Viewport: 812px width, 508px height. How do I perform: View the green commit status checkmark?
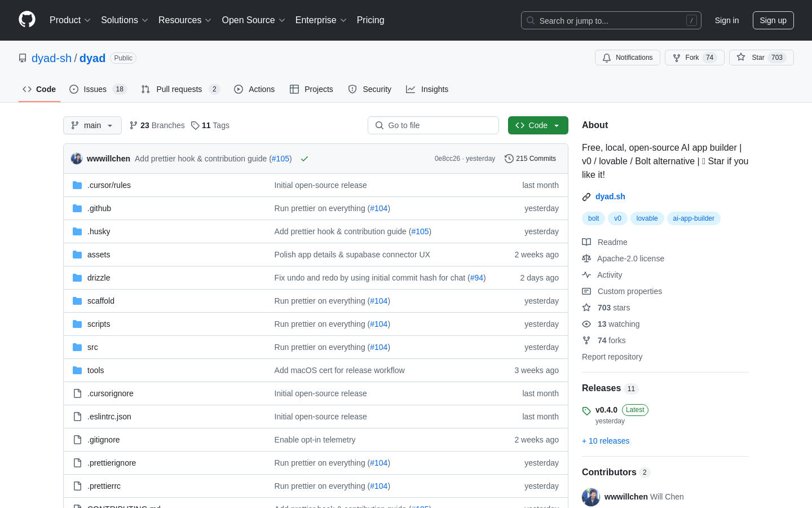pyautogui.click(x=304, y=159)
